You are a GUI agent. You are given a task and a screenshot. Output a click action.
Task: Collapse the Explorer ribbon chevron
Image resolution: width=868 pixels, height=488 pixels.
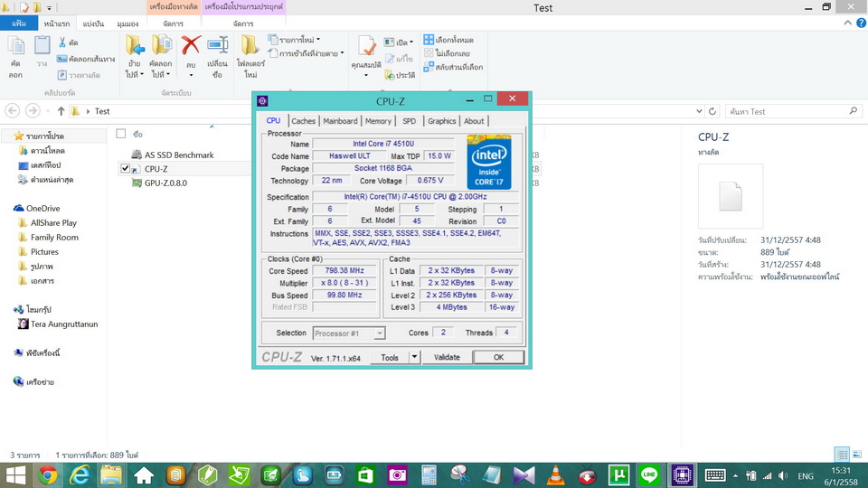(847, 23)
